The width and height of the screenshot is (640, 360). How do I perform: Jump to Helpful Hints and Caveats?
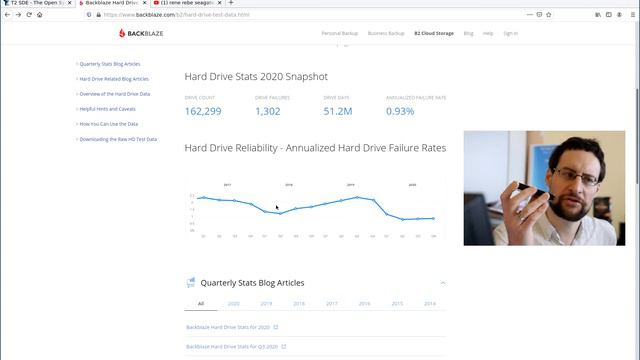[x=107, y=109]
